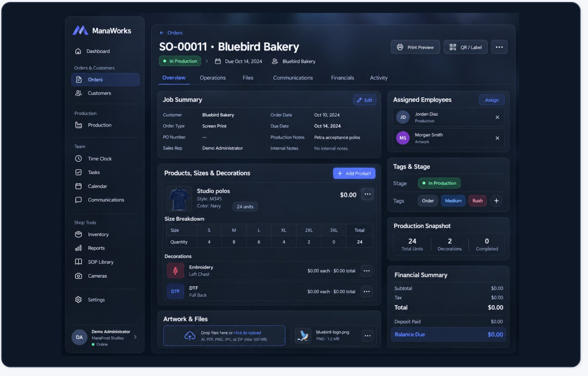This screenshot has height=376, width=588.
Task: Click the Customers people icon
Action: (x=78, y=93)
